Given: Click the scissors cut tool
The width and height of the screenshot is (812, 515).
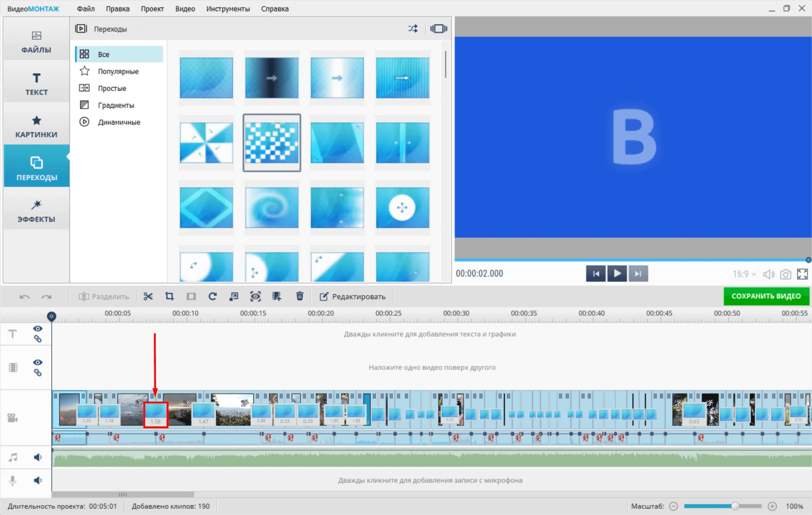Looking at the screenshot, I should [148, 296].
